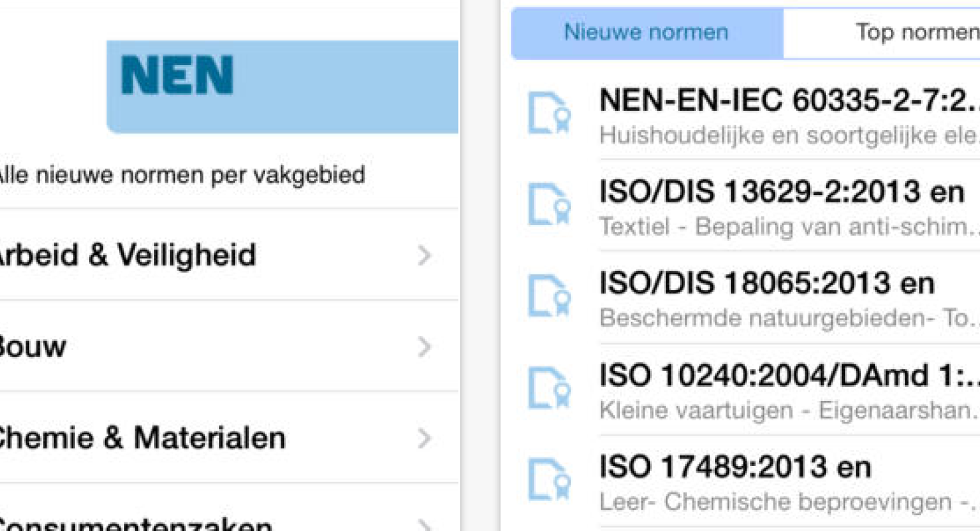Expand Consumentenzaken chevron
980x531 pixels.
tap(425, 526)
